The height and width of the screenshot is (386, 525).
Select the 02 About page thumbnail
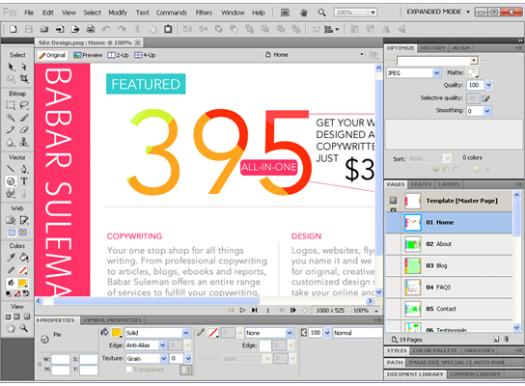412,244
